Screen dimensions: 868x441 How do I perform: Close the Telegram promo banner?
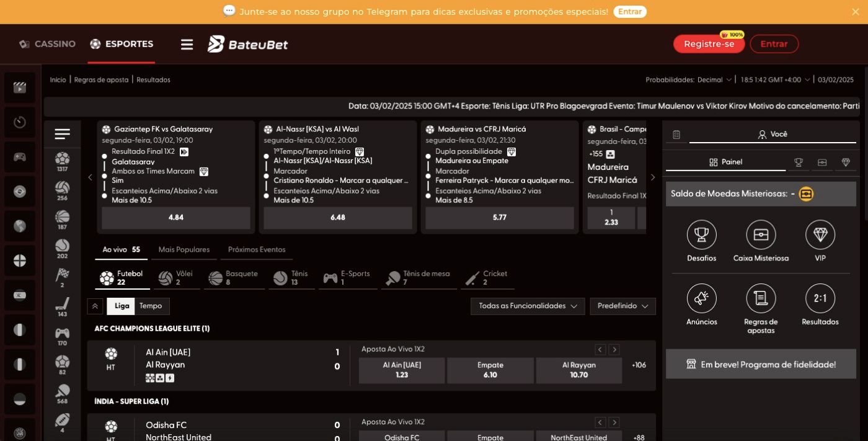tap(856, 12)
